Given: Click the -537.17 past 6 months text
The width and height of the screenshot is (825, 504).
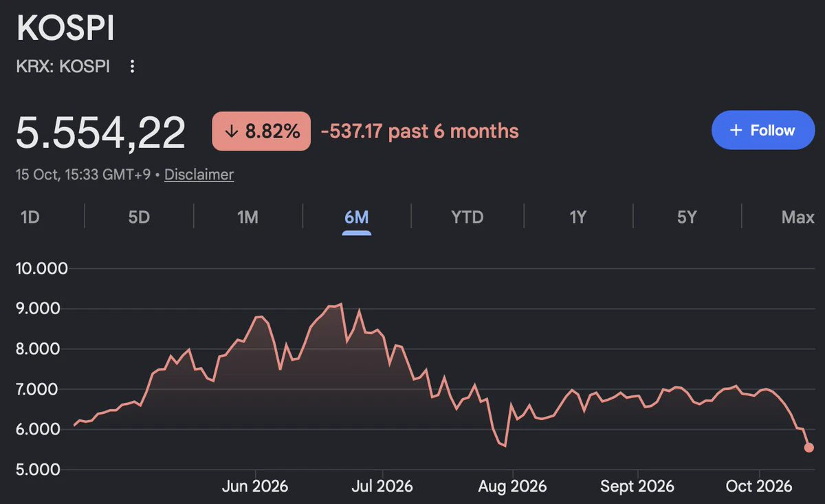Looking at the screenshot, I should coord(419,131).
